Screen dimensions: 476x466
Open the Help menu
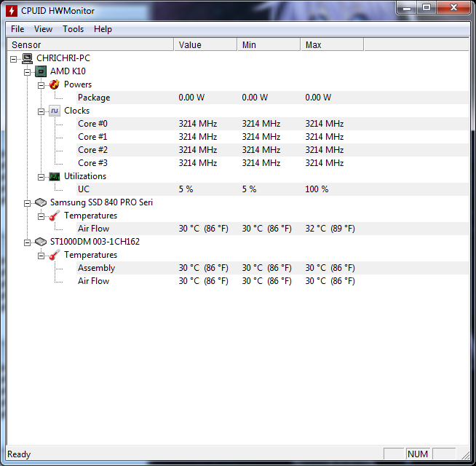103,29
